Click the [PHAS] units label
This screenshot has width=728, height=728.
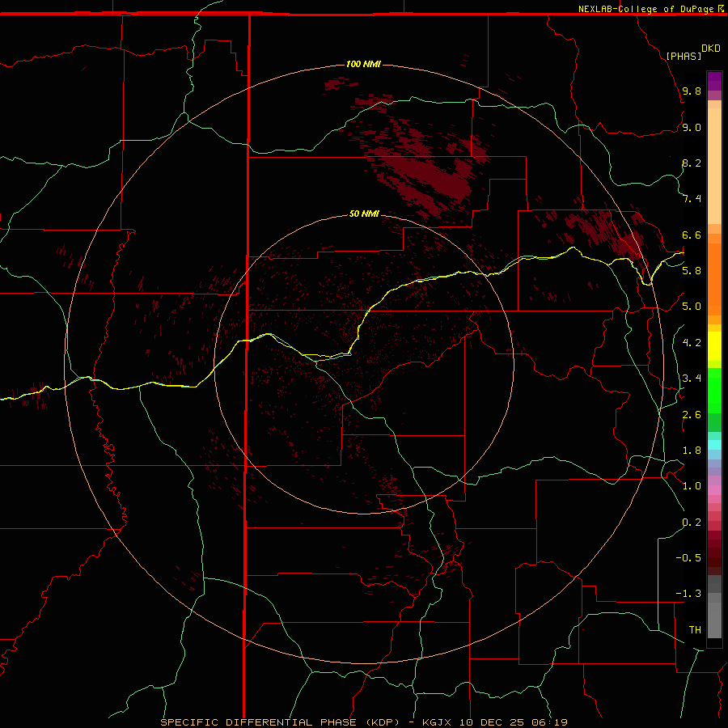click(x=684, y=56)
